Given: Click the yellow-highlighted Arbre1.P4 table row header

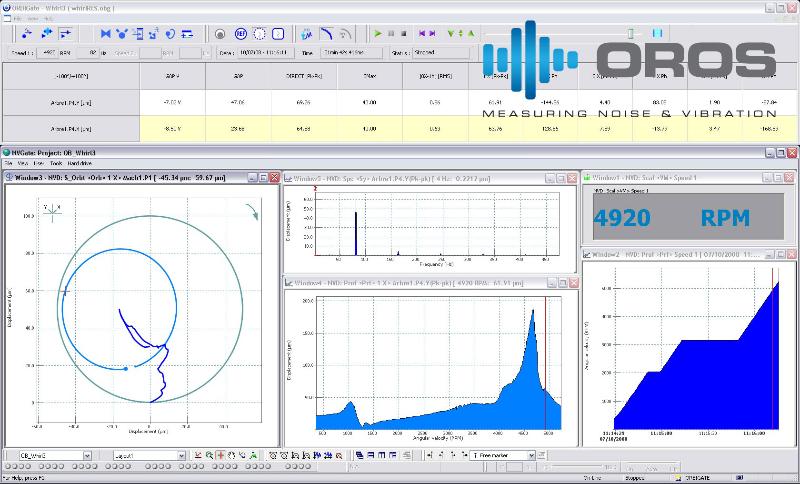Looking at the screenshot, I should click(71, 129).
